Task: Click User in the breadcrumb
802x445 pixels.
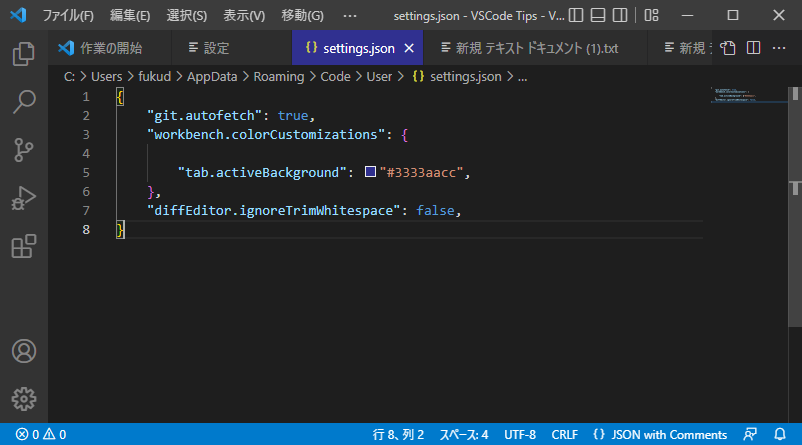Action: pyautogui.click(x=379, y=77)
